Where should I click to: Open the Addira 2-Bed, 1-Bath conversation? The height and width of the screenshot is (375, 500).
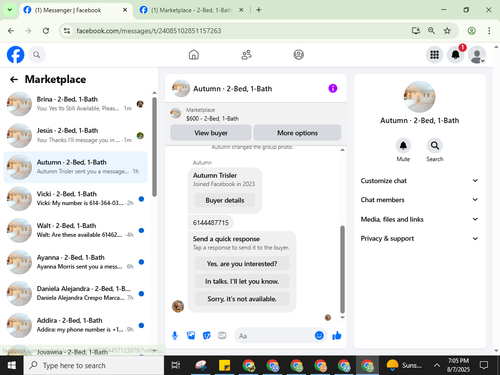pyautogui.click(x=75, y=325)
